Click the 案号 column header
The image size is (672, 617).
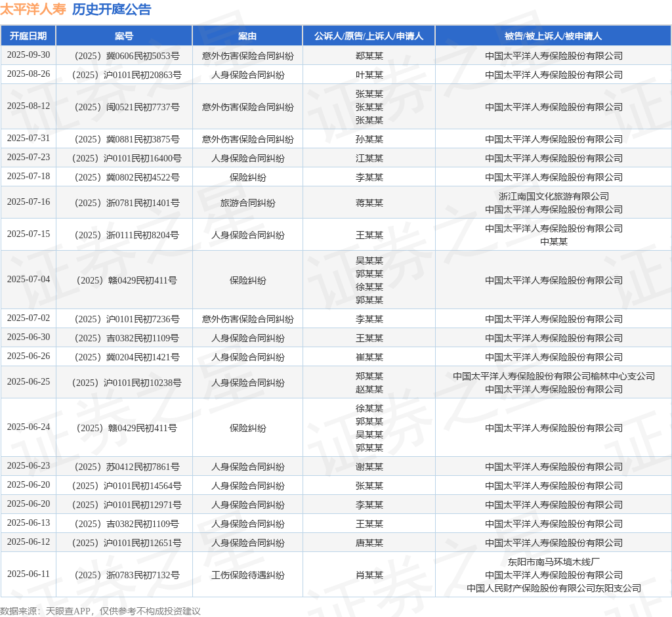click(x=124, y=35)
